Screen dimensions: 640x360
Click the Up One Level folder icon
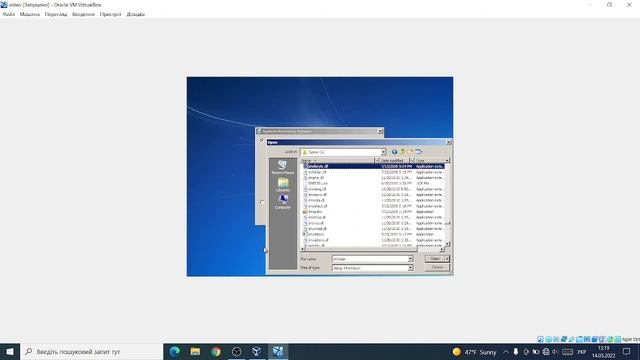point(402,152)
